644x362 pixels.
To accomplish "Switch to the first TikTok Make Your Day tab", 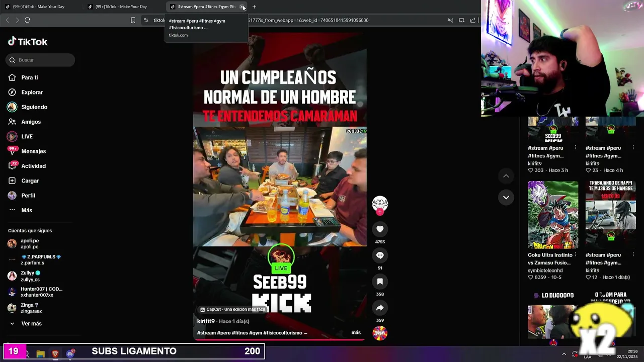I will click(x=41, y=7).
